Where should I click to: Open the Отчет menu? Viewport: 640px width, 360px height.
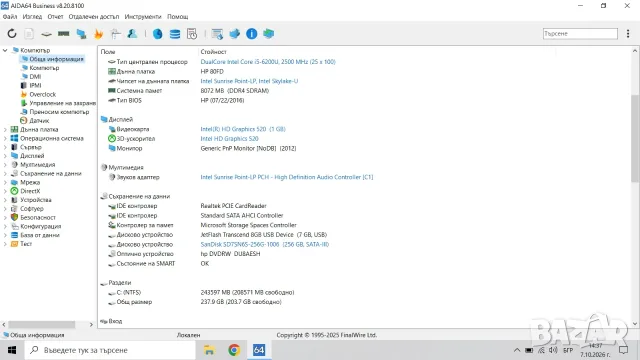click(x=56, y=17)
